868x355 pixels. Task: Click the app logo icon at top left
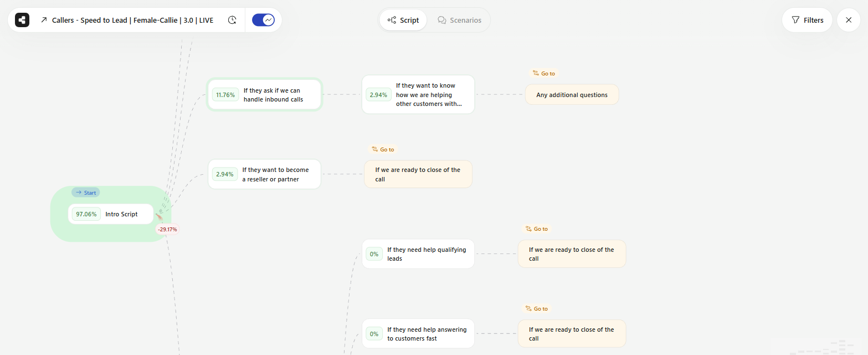[22, 20]
